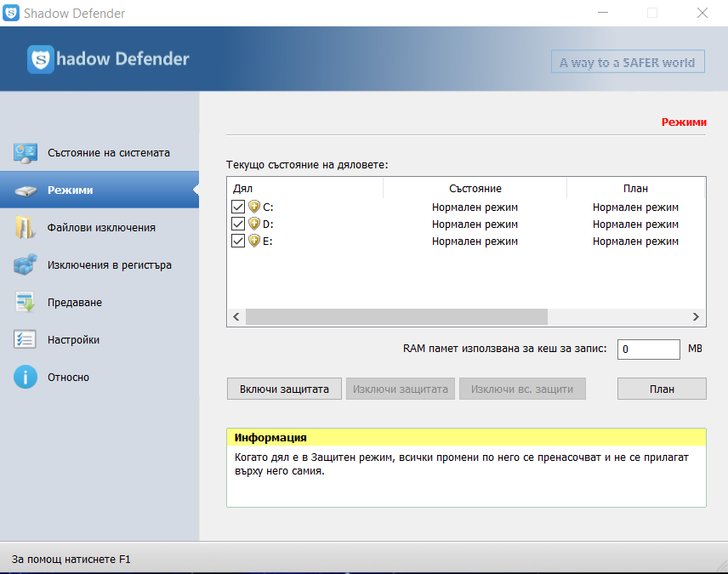Go to Файлови изключения

pyautogui.click(x=100, y=228)
